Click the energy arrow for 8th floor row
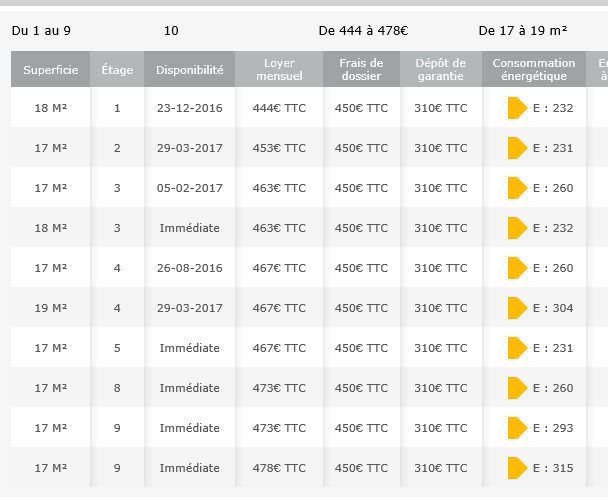 pos(516,388)
